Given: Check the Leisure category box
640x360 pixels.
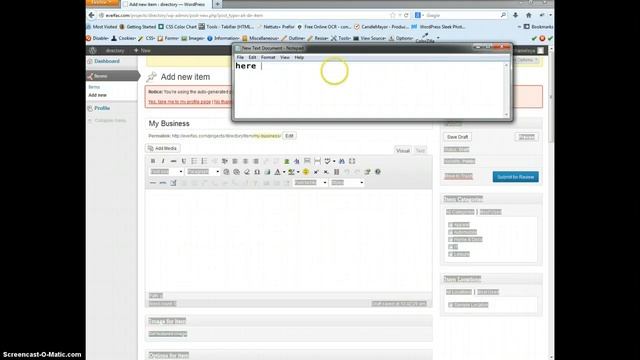Looking at the screenshot, I should [x=451, y=254].
